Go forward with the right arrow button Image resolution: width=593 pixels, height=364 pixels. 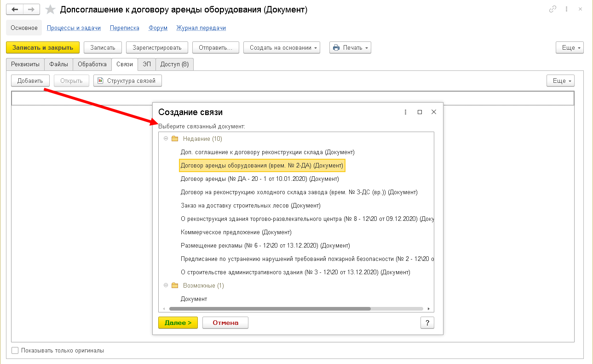point(31,10)
